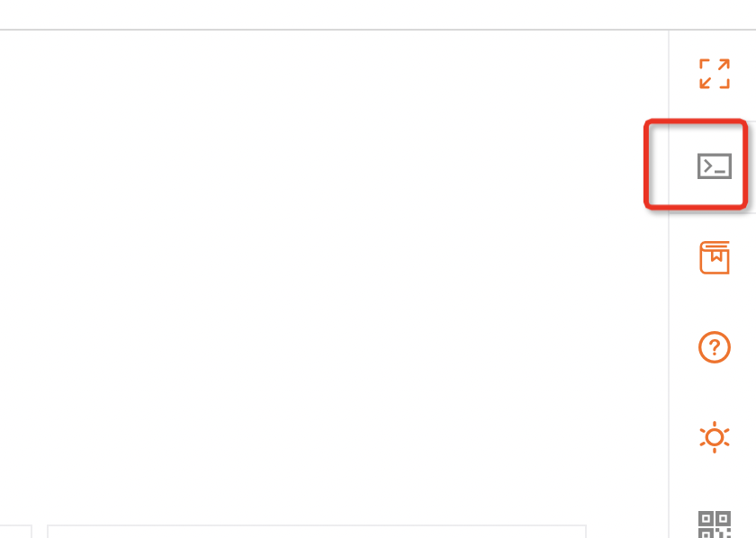756x538 pixels.
Task: Show the QR code icon
Action: [x=714, y=524]
